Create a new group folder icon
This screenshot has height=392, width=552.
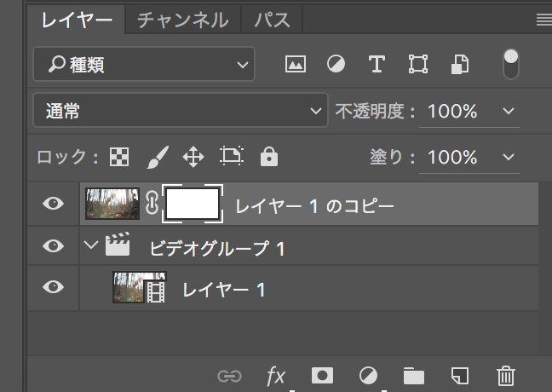(414, 376)
